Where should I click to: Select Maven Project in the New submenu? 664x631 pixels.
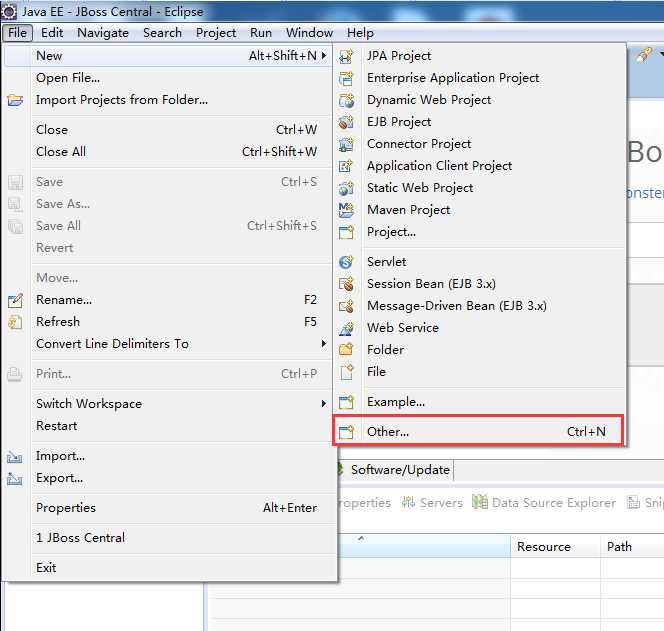tap(480, 210)
